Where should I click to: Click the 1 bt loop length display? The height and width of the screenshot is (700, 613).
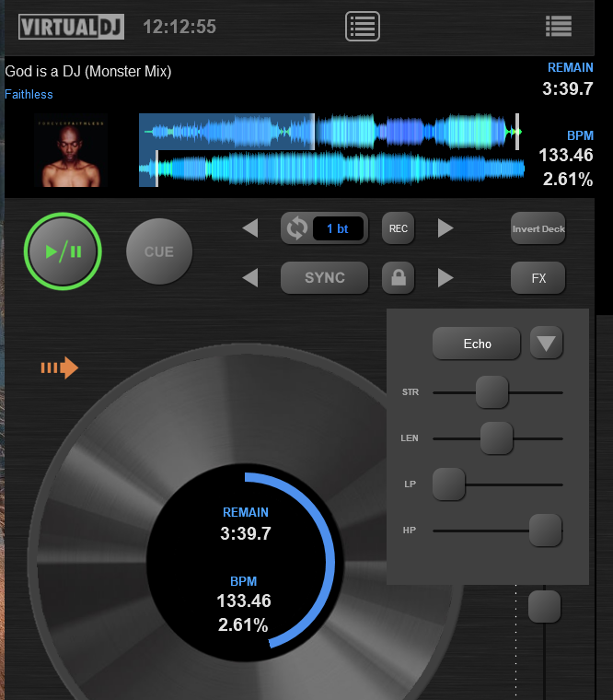coord(338,228)
